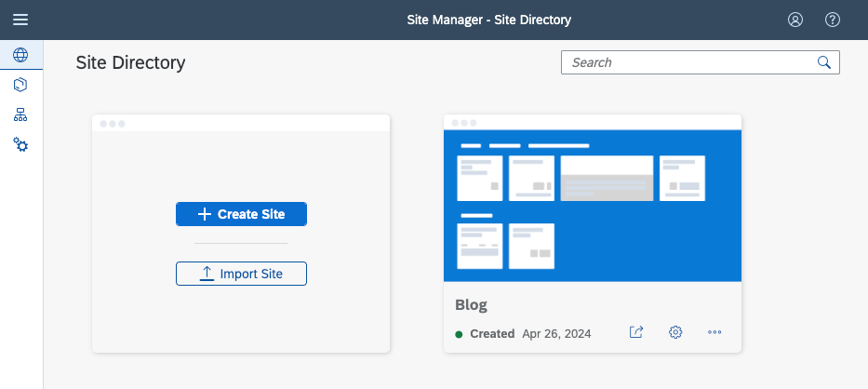Open the hierarchy tree icon in sidebar

point(20,115)
